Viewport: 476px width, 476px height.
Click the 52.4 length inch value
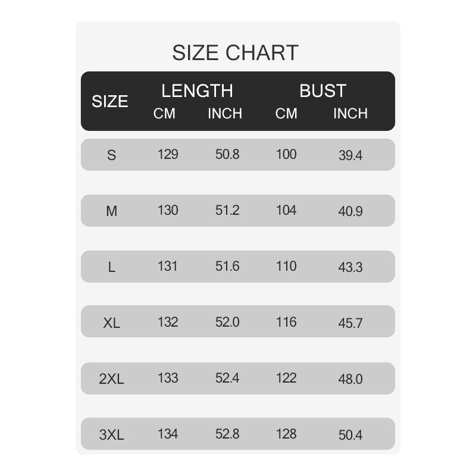[x=227, y=378]
